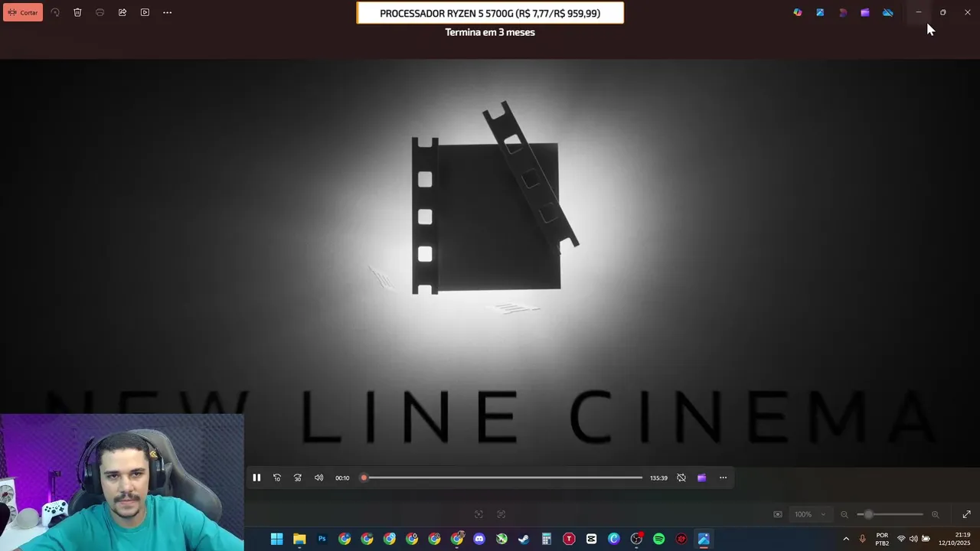Image resolution: width=980 pixels, height=551 pixels.
Task: Click the crossed-out OneDrive cloud icon
Action: click(x=888, y=12)
